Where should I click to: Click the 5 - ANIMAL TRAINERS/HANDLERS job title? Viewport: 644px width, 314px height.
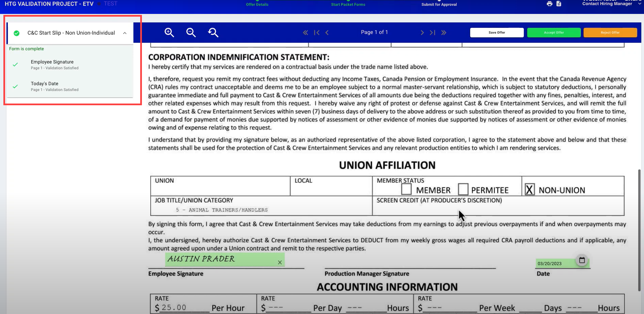(x=222, y=210)
